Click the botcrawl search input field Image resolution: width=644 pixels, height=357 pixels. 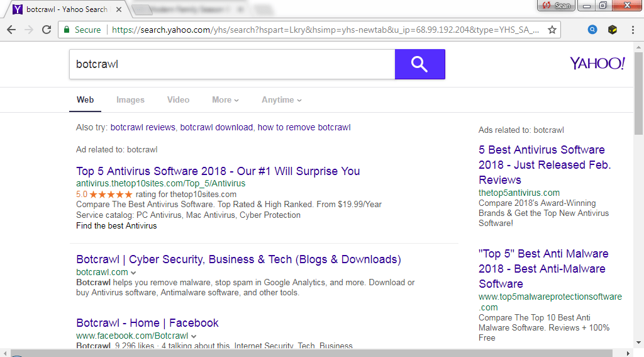[232, 64]
